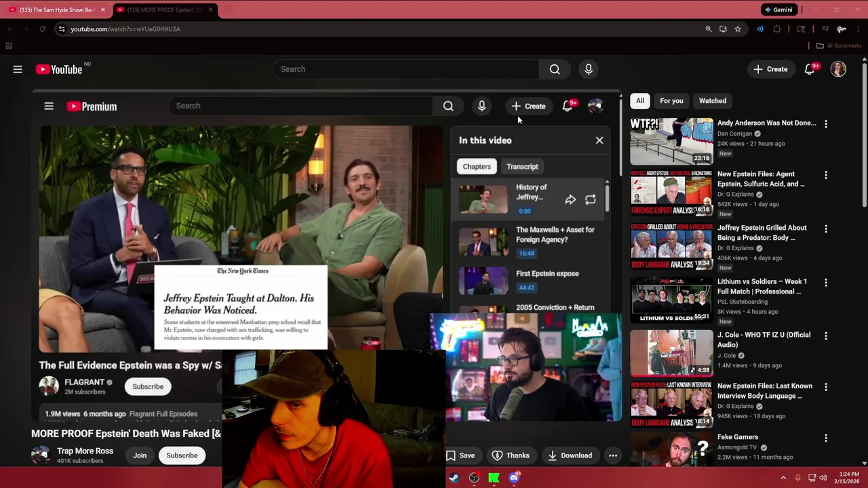Open the YouTube hamburger guide menu

coord(18,69)
